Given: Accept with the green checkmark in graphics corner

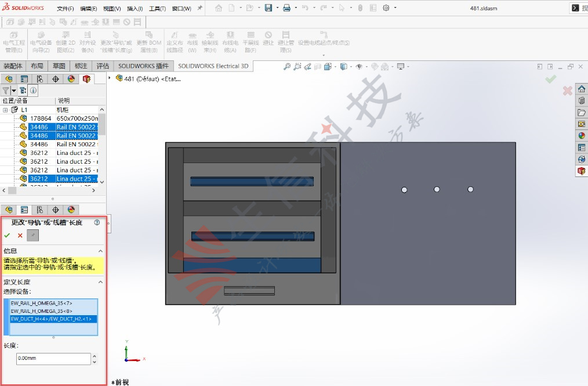Looking at the screenshot, I should coord(551,79).
